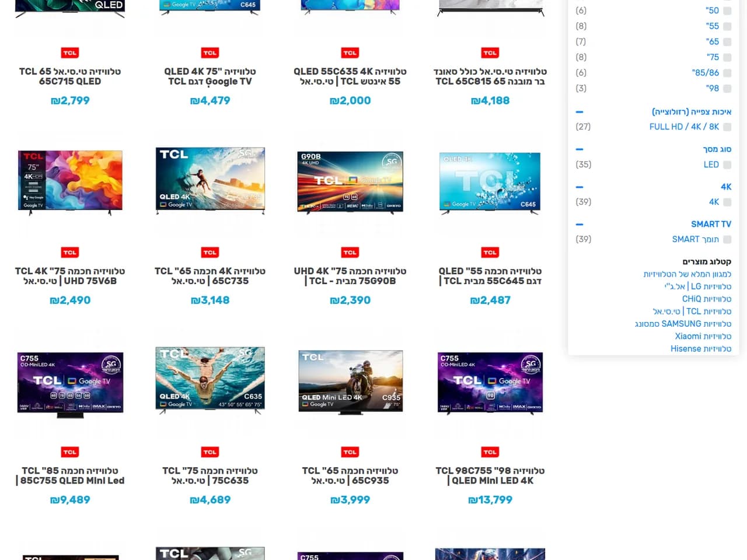This screenshot has width=747, height=560.
Task: Open the 75V6B TV product image
Action: click(x=70, y=183)
